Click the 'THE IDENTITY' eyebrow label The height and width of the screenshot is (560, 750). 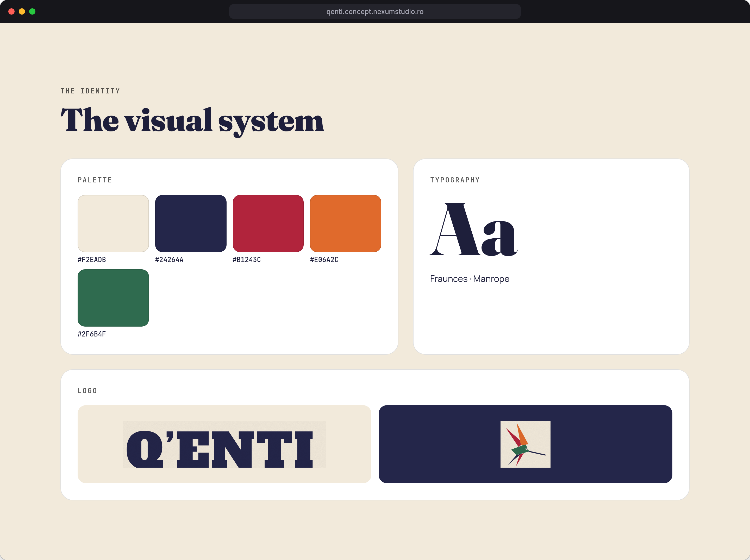click(90, 91)
